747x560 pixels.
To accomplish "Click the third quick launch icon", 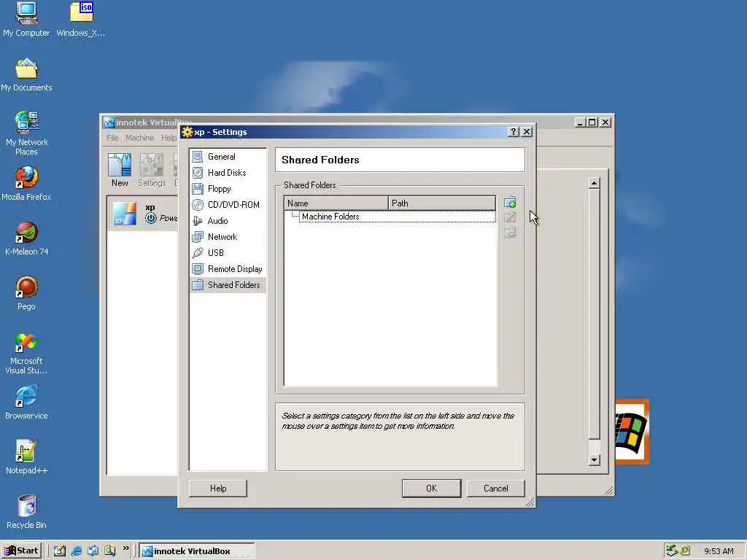I will click(x=93, y=551).
